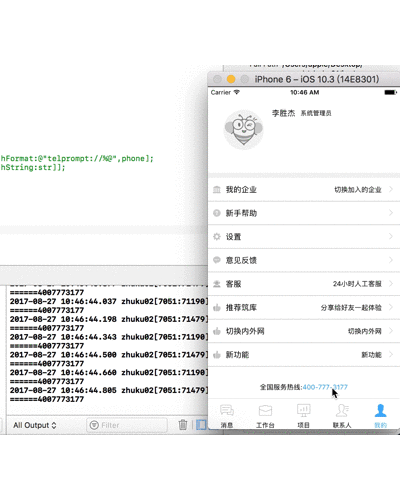Click the 10:46:44.037 log entry
400x500 pixels.
tap(109, 301)
